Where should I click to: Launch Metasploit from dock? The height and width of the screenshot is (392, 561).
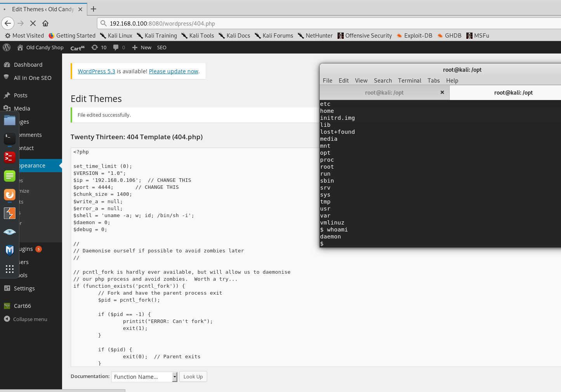tap(10, 250)
